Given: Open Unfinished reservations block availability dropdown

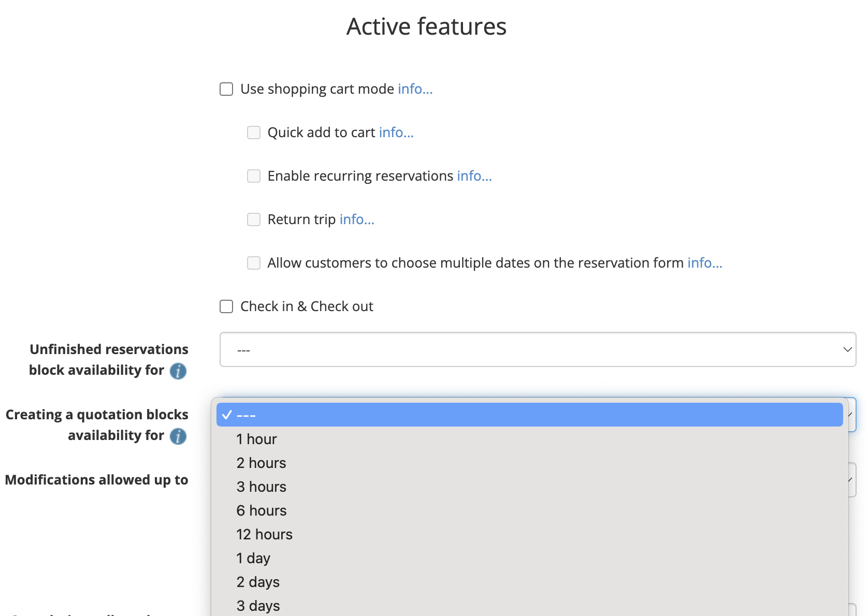Looking at the screenshot, I should [x=537, y=349].
